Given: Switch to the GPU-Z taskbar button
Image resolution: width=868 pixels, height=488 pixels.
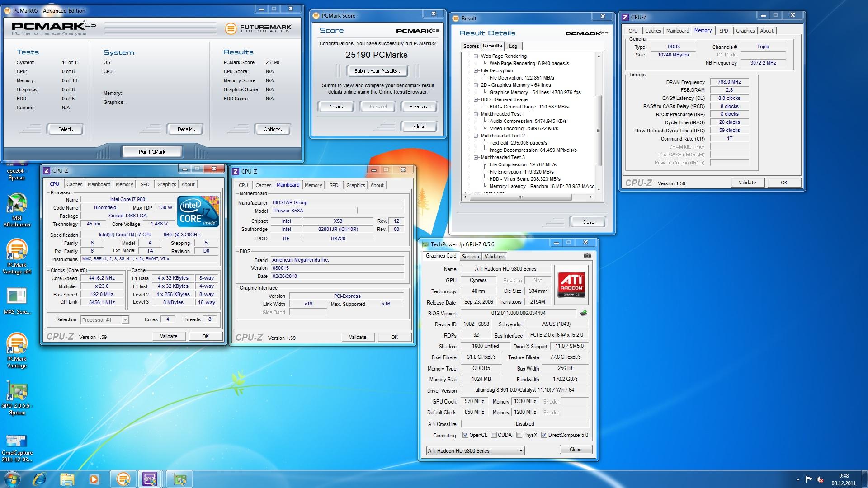Looking at the screenshot, I should coord(179,479).
